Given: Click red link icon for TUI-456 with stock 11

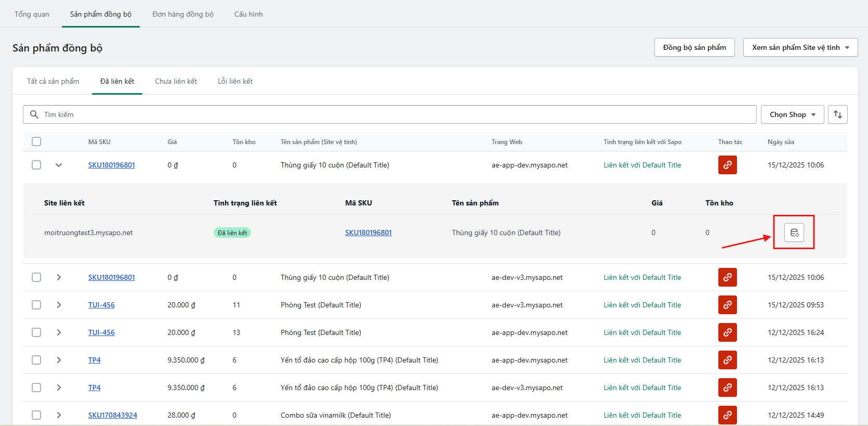Looking at the screenshot, I should point(727,305).
